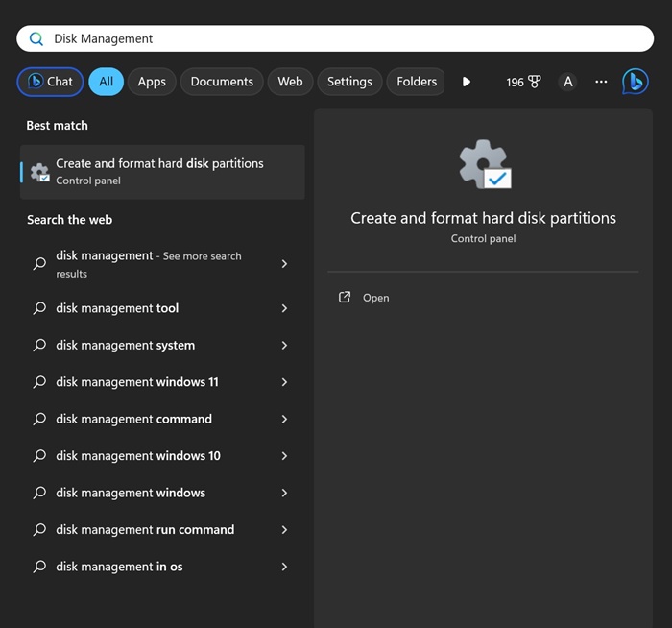
Task: Click search icon beside disk management windows
Action: tap(39, 493)
